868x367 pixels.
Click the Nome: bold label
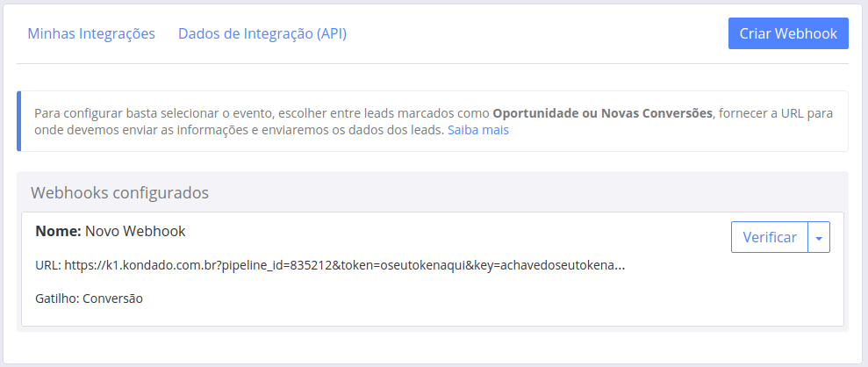tap(58, 231)
